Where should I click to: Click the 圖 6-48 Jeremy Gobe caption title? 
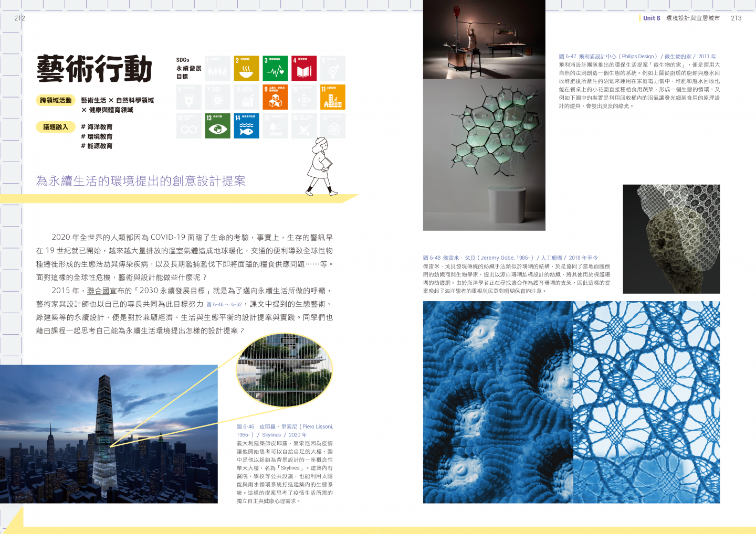[510, 258]
